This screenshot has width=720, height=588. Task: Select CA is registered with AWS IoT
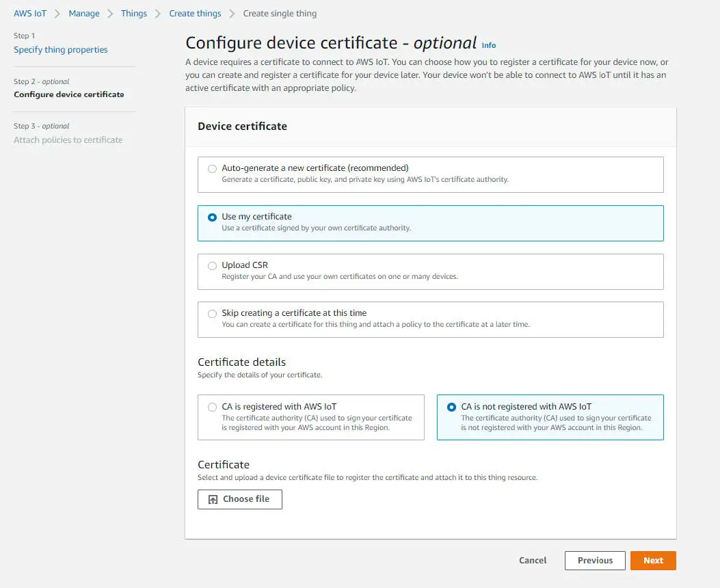tap(212, 407)
